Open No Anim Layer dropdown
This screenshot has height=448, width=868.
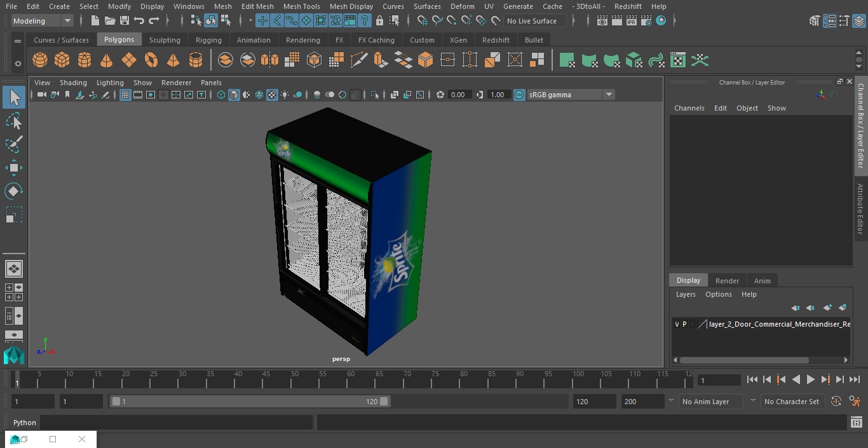click(x=710, y=402)
